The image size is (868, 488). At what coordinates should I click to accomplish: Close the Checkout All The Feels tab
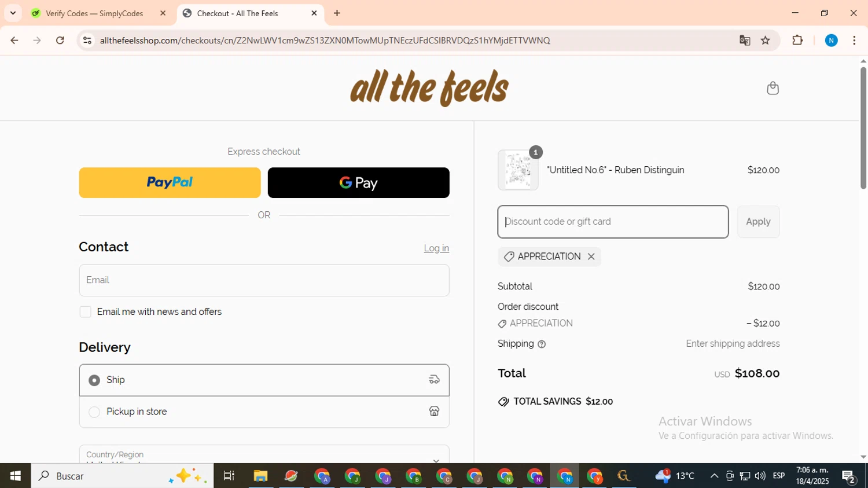[x=314, y=13]
